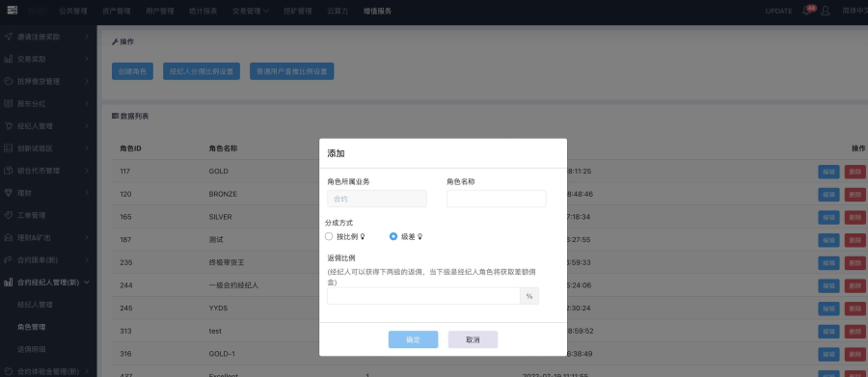Open the notification bell icon
Screen dimensions: 868x377
(x=806, y=11)
